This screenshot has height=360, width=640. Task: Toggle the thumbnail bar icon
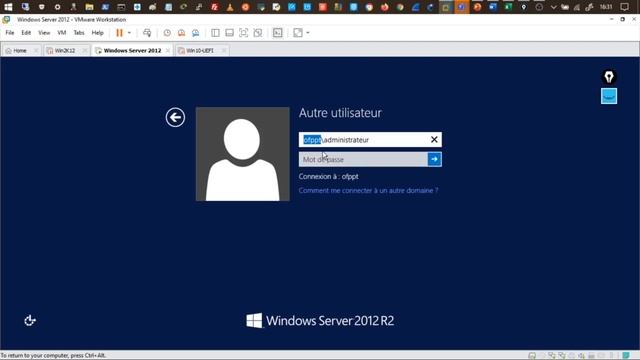[229, 33]
